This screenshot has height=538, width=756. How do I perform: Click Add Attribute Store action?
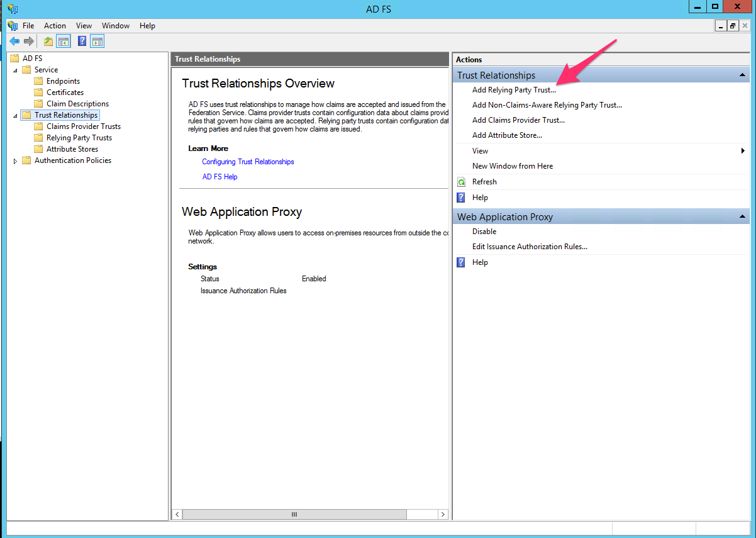click(507, 135)
